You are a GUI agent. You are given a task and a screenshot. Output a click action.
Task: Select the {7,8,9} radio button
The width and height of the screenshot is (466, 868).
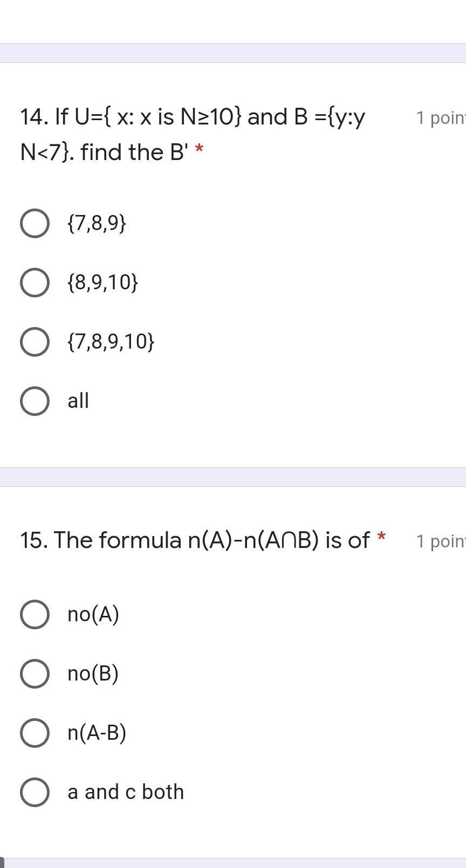[35, 223]
